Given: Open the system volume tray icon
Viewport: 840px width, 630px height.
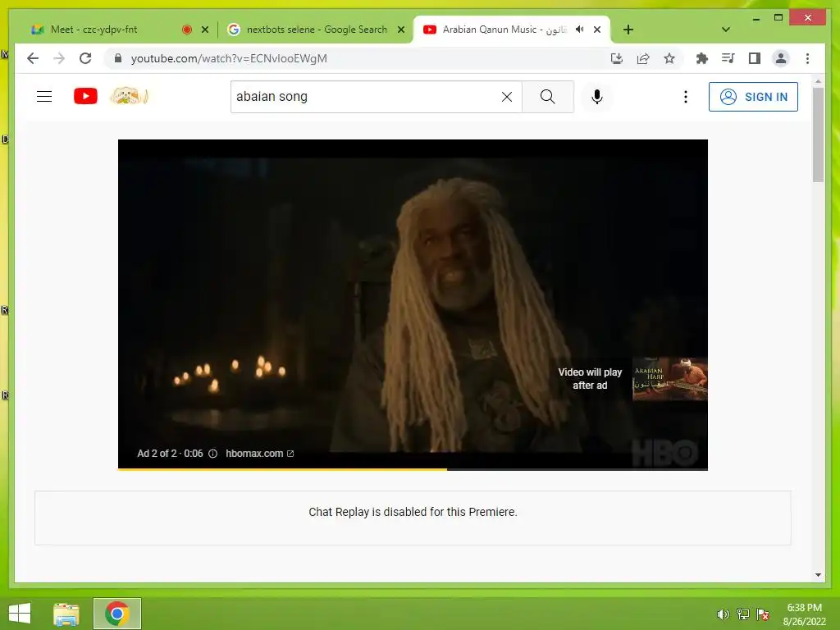Looking at the screenshot, I should pyautogui.click(x=723, y=614).
